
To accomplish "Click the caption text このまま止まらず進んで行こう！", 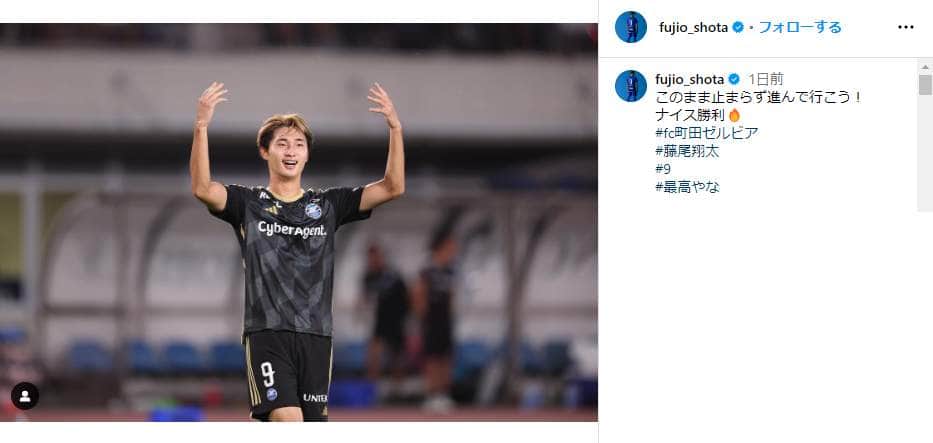I will 759,97.
